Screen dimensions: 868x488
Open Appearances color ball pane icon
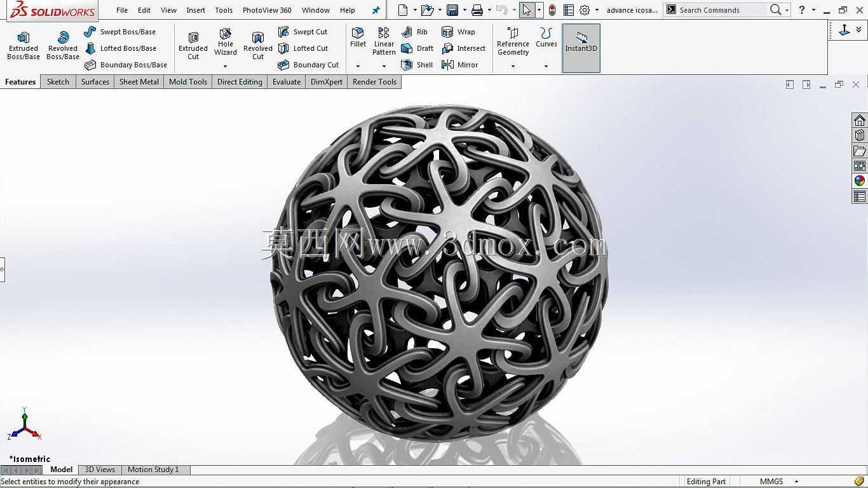[860, 181]
